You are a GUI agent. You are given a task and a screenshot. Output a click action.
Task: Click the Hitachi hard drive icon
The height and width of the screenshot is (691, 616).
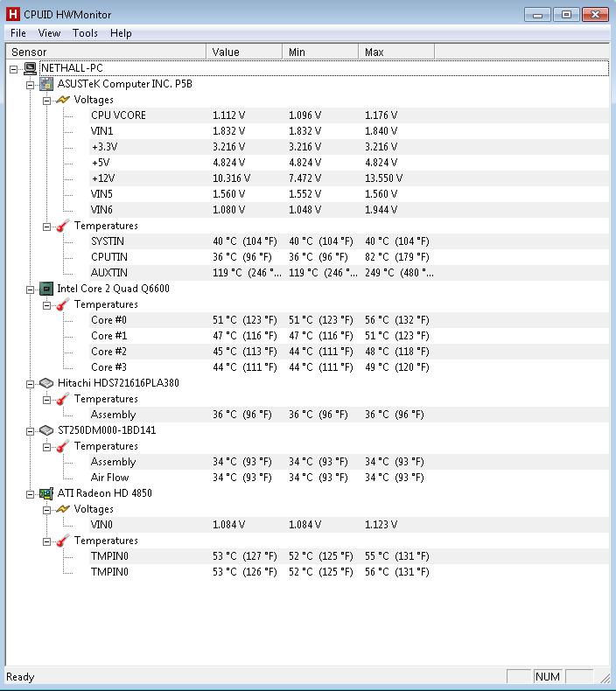(46, 383)
